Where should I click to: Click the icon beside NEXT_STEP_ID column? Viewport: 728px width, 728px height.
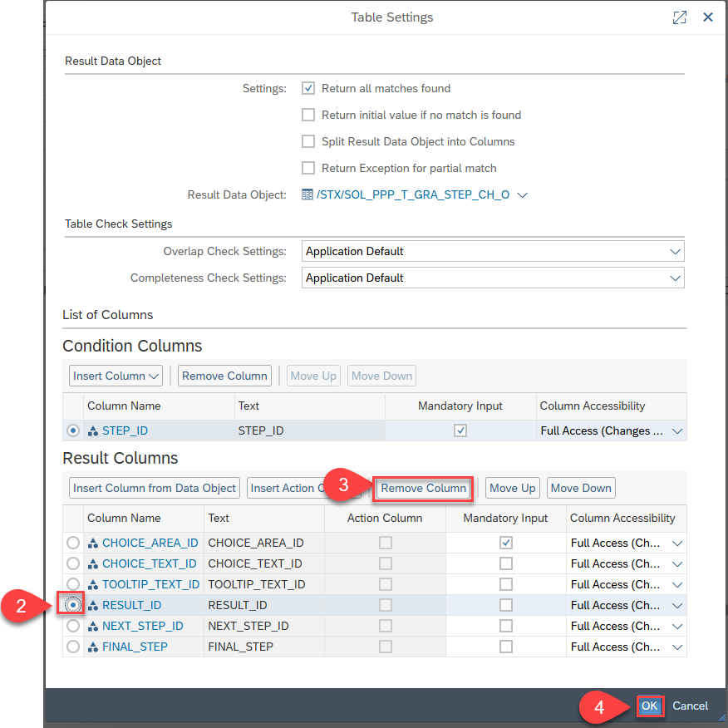93,627
